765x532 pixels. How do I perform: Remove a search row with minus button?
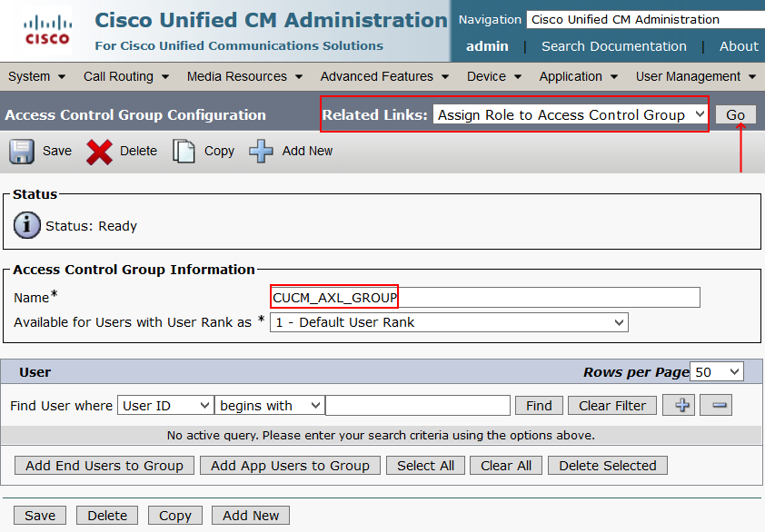[716, 405]
